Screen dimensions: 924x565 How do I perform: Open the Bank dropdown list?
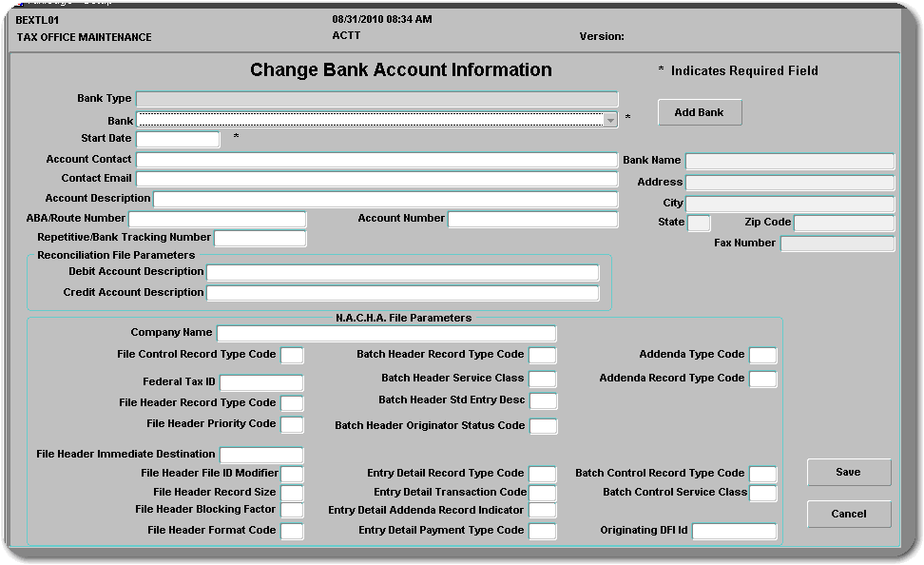[610, 120]
